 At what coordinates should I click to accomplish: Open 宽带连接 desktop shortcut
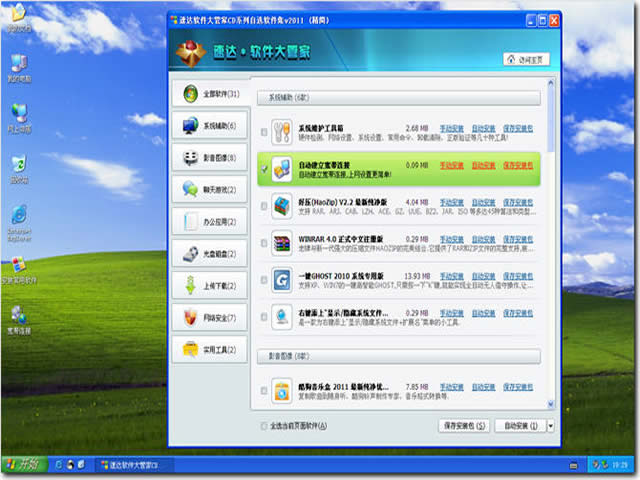[x=19, y=320]
